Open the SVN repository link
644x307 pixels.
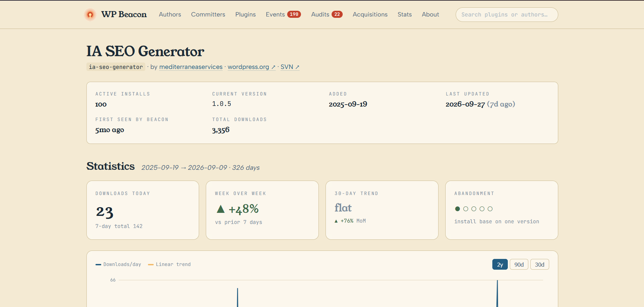click(290, 67)
